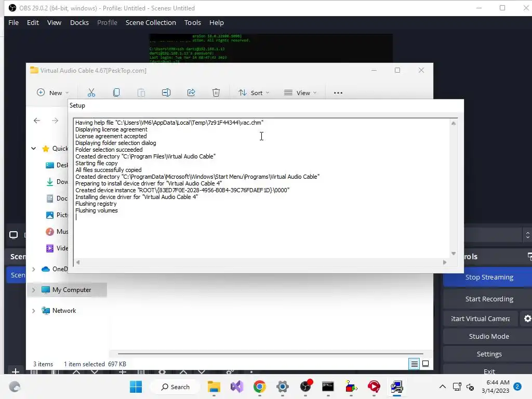This screenshot has height=399, width=532.
Task: Click the Copy icon in Explorer toolbar
Action: pos(116,92)
